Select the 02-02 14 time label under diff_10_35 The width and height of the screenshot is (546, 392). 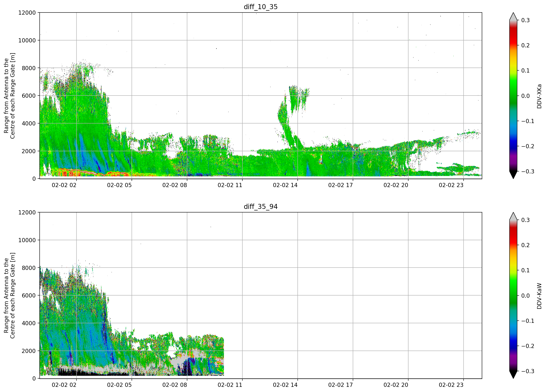click(x=285, y=185)
